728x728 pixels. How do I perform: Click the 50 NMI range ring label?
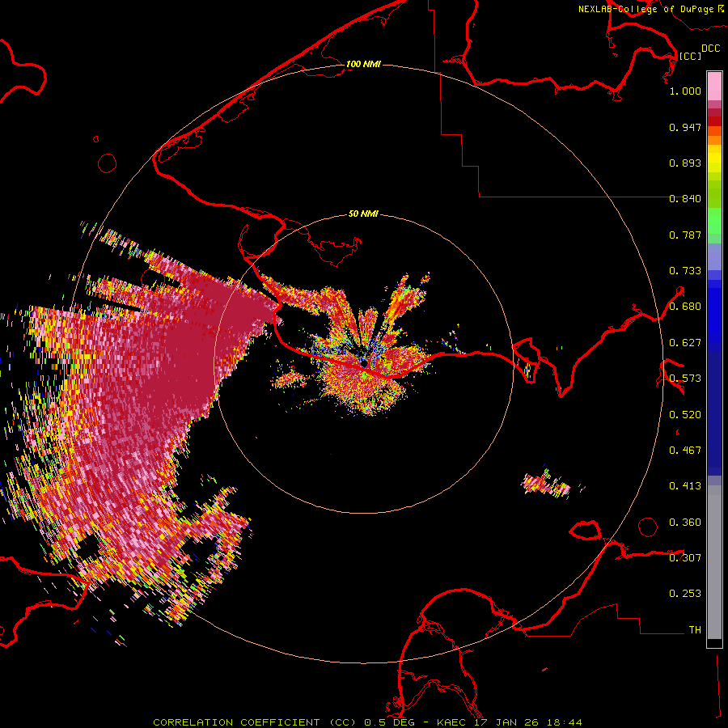[363, 214]
